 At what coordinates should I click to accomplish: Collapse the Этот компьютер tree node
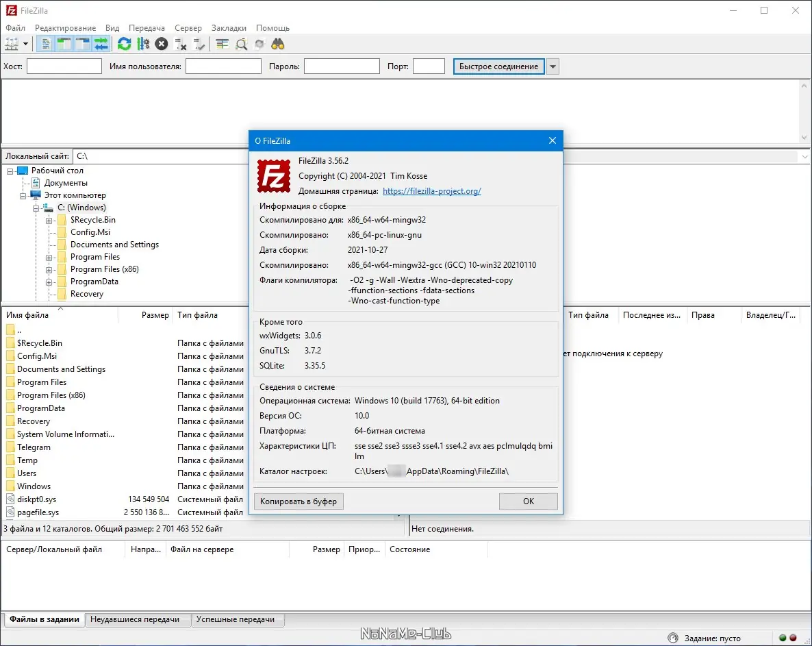[x=23, y=196]
